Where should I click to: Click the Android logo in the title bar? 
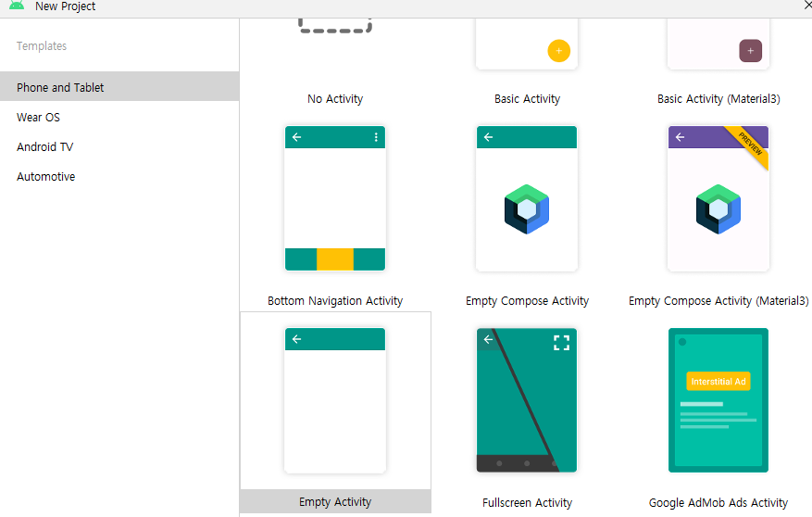pos(17,6)
